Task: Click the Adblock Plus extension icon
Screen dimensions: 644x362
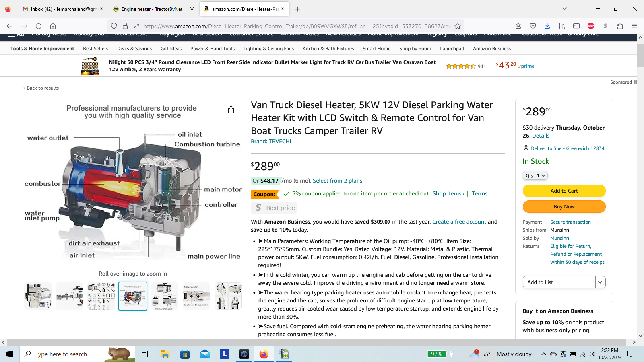Action: tap(591, 26)
